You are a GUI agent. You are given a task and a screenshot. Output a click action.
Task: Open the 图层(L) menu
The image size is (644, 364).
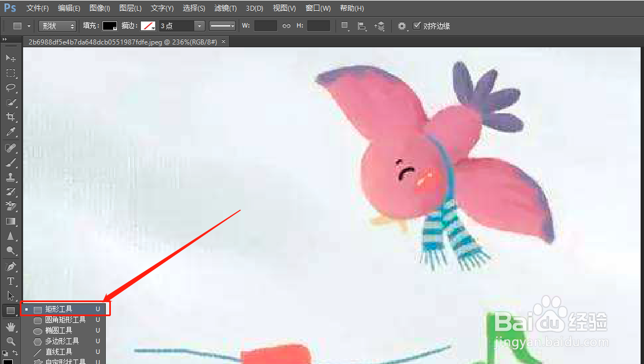coord(130,8)
